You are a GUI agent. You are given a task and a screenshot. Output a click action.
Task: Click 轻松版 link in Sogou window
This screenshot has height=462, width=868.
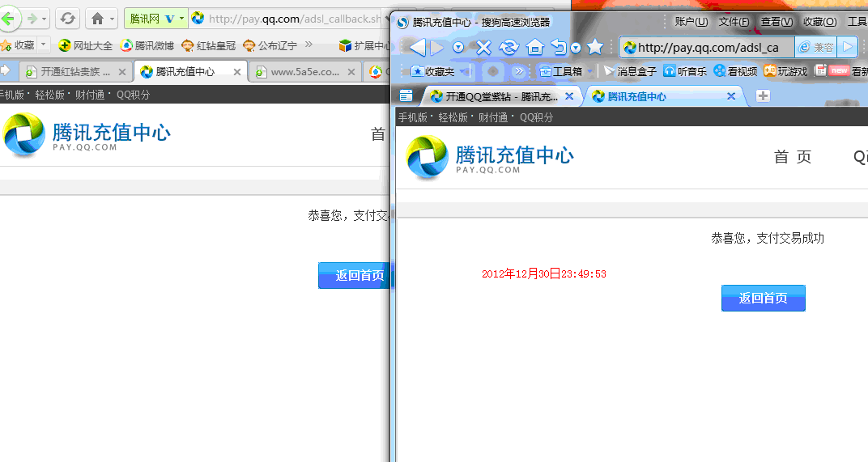pos(453,117)
